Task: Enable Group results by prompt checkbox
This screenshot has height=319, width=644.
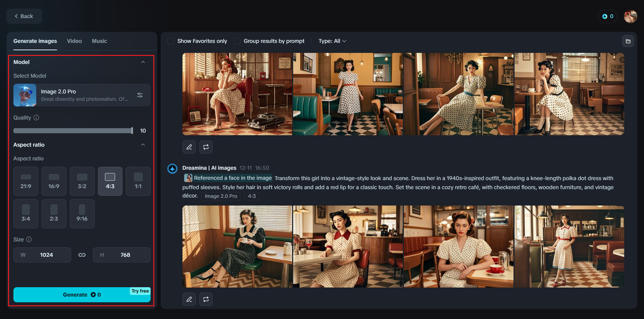Action: pos(237,41)
